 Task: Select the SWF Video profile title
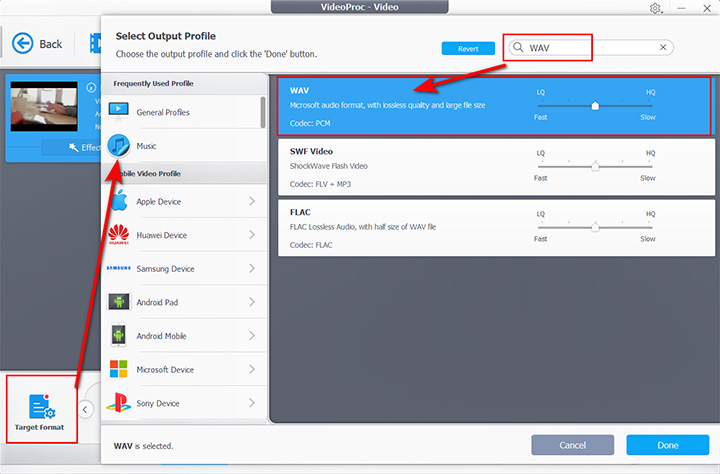pos(311,151)
